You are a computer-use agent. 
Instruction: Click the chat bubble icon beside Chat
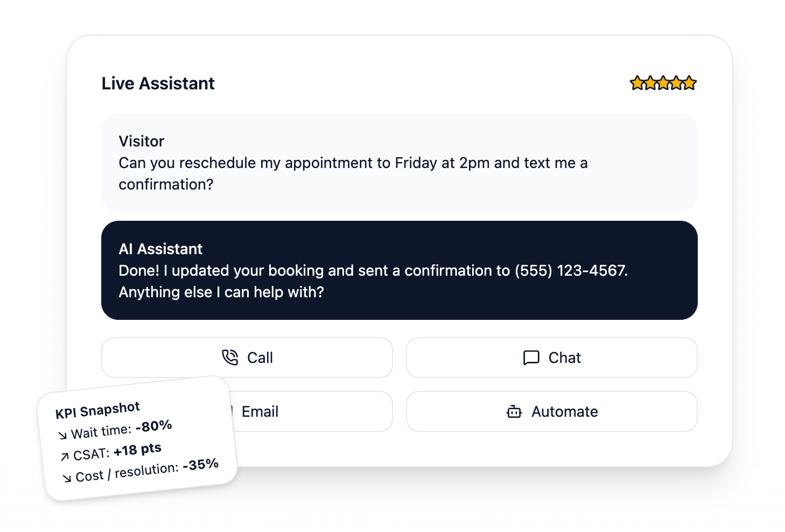click(x=531, y=358)
